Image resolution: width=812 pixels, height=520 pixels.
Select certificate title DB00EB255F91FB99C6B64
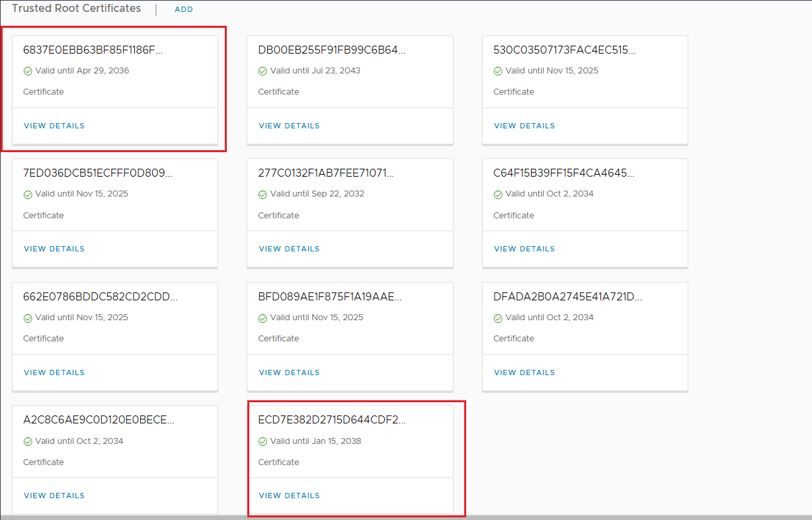[x=332, y=50]
